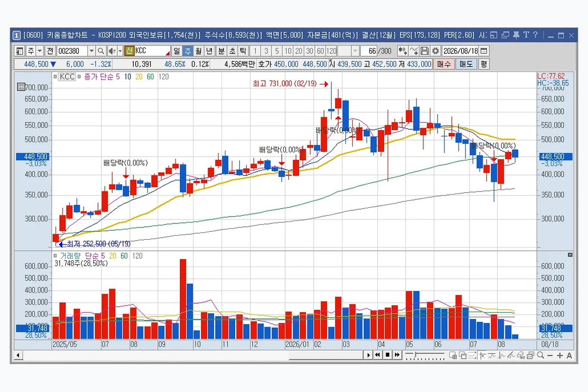Click the KCC stock name field
This screenshot has width=588, height=392.
152,51
